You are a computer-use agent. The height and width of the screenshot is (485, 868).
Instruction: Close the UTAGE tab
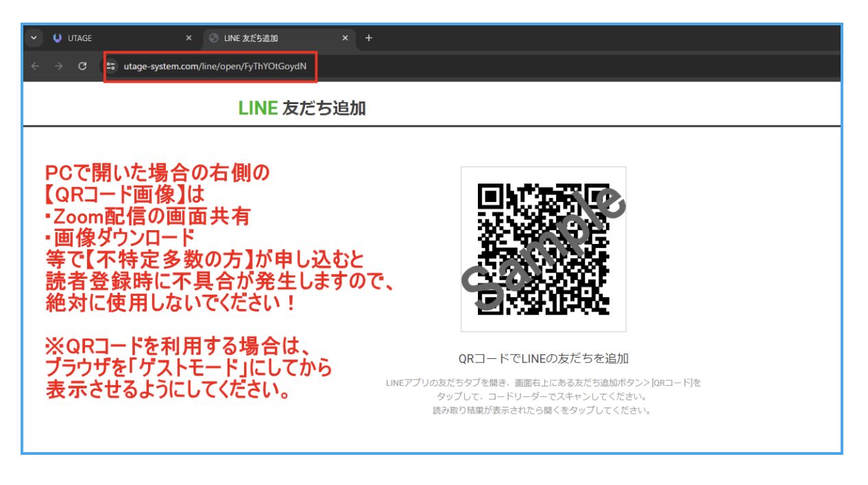coord(189,38)
